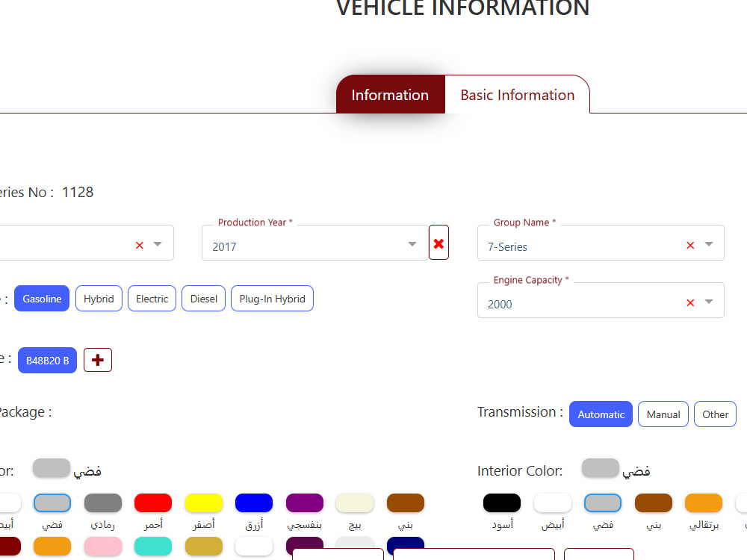The width and height of the screenshot is (747, 560).
Task: Expand the leftmost partially visible dropdown arrow
Action: click(158, 244)
